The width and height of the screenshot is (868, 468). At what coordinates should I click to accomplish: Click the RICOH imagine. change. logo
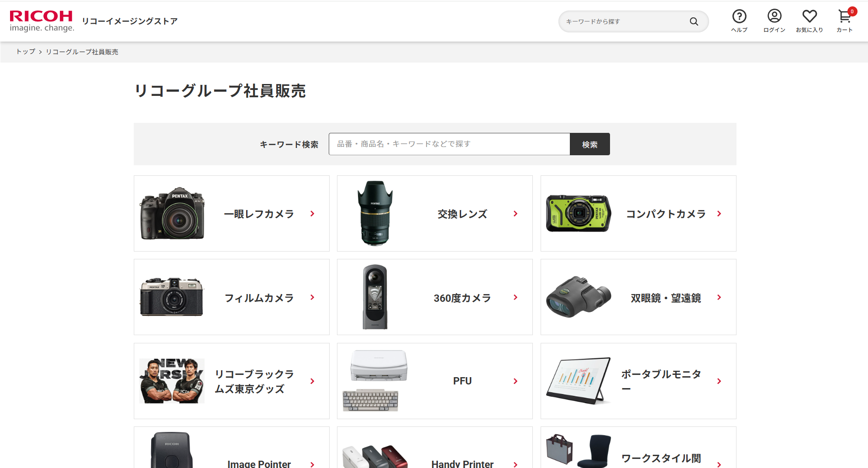pyautogui.click(x=42, y=21)
